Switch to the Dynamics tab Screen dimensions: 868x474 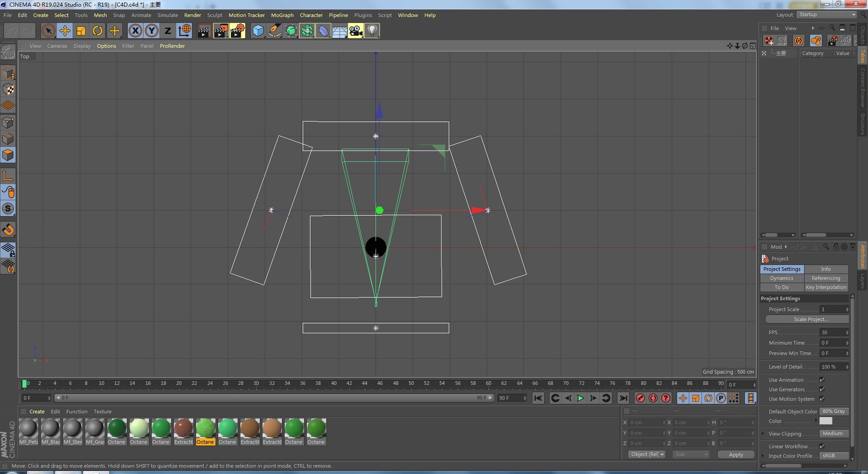pos(782,278)
